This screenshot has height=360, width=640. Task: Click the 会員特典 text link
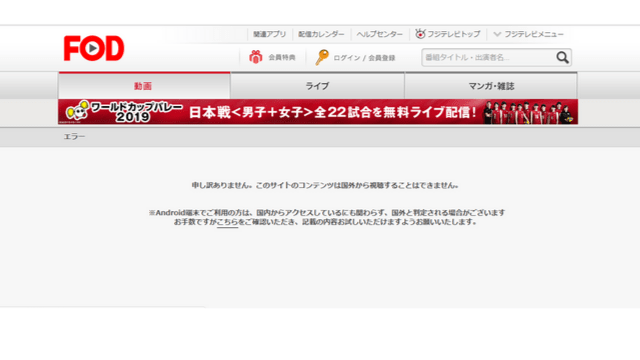(282, 58)
